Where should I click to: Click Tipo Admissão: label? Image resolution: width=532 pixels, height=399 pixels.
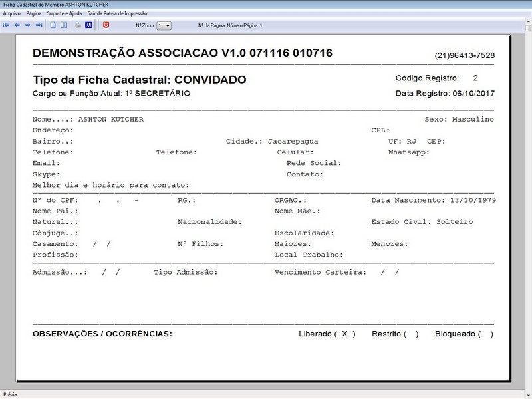pos(186,273)
